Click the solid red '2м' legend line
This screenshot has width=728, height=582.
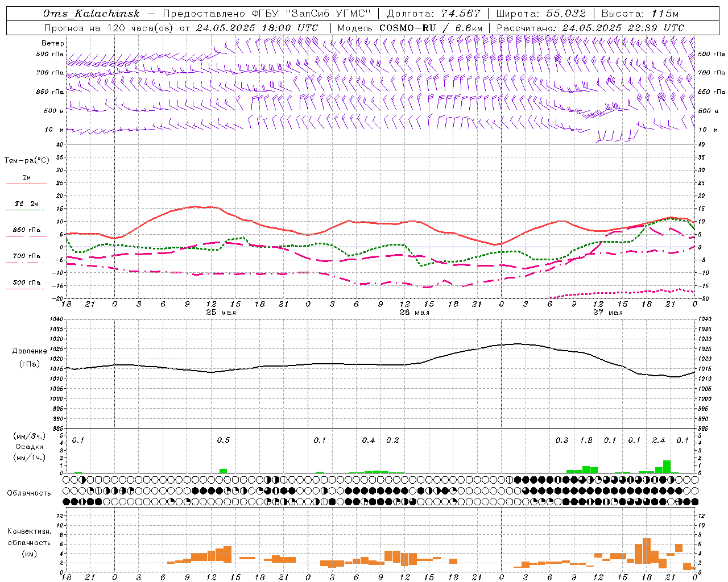(26, 184)
